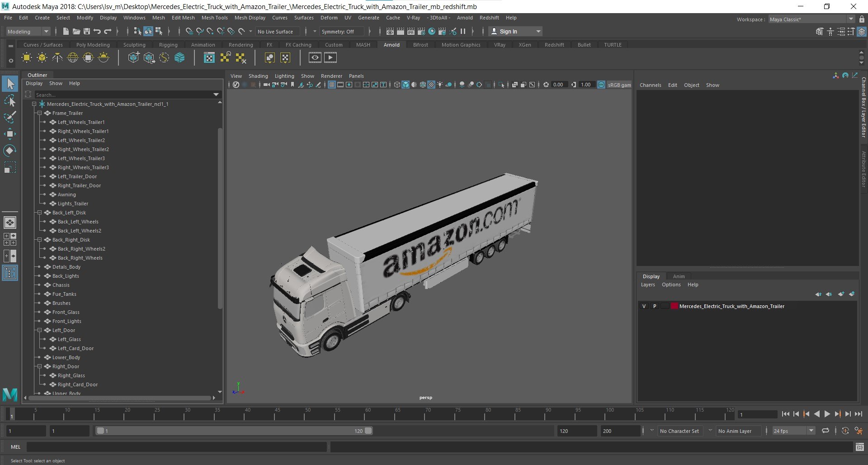Toggle viewport color management ON button
The height and width of the screenshot is (465, 868).
click(x=601, y=85)
